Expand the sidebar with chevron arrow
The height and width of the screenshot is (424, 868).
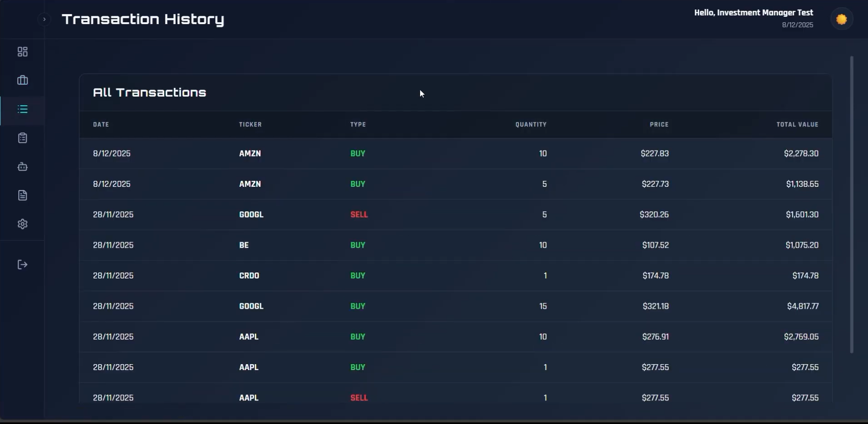pos(44,19)
